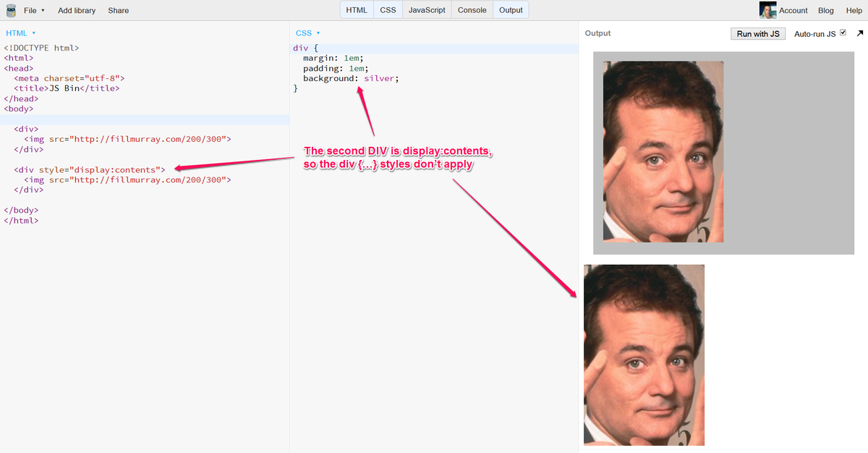Viewport: 868px width, 453px height.
Task: Toggle the Auto-run JS checkbox
Action: (x=843, y=33)
